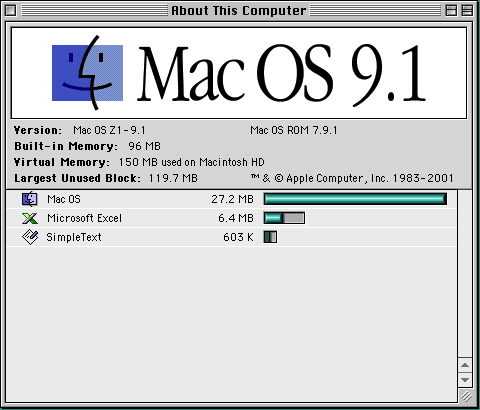
Task: Click the SimpleText pencil icon
Action: 30,237
